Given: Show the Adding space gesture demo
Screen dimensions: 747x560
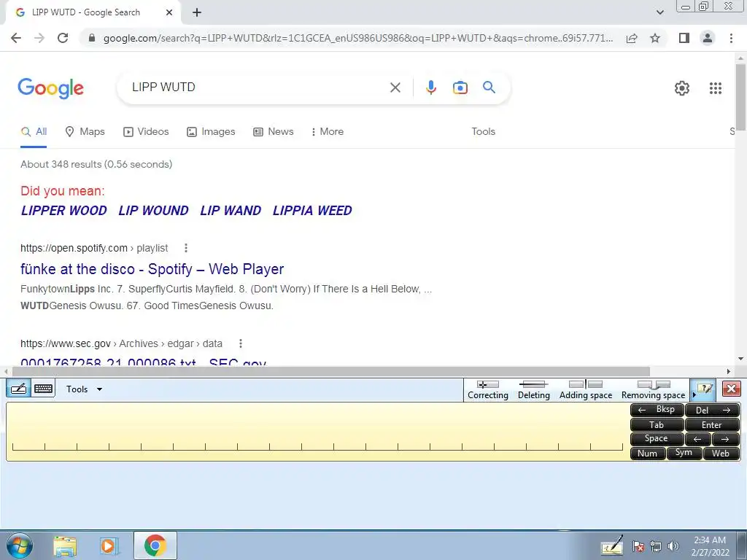Looking at the screenshot, I should (x=586, y=390).
